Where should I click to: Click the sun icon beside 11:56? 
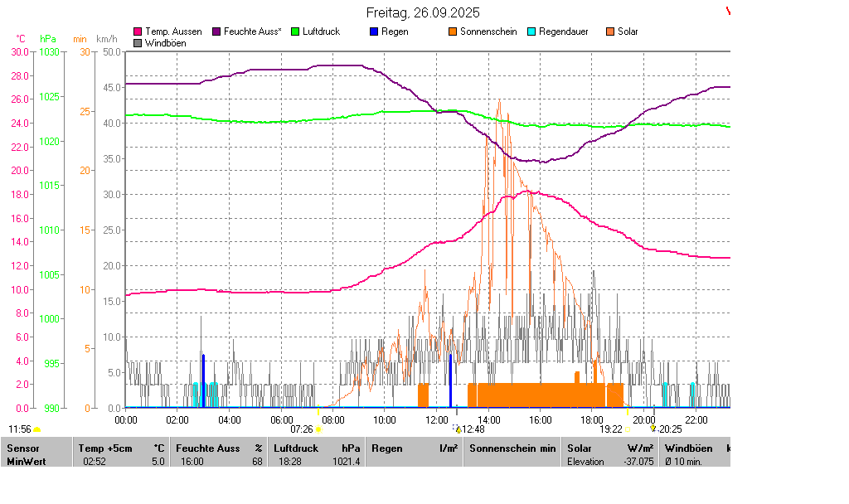pos(37,429)
